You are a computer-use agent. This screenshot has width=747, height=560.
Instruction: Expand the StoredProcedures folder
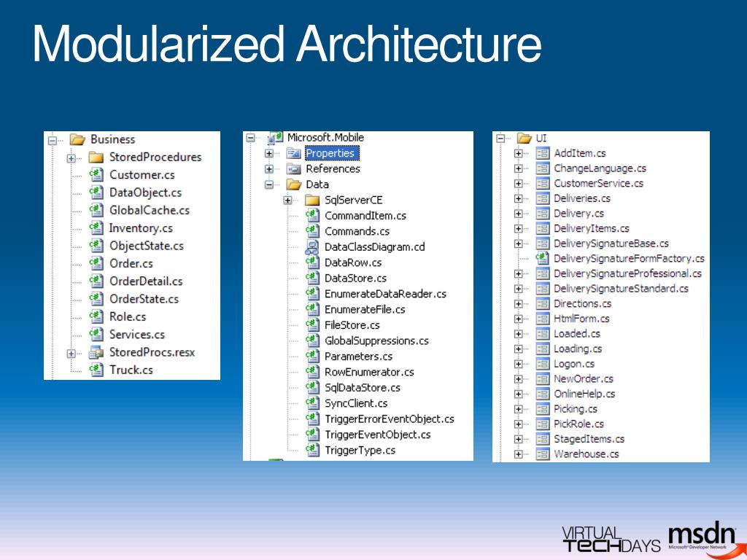tap(71, 158)
